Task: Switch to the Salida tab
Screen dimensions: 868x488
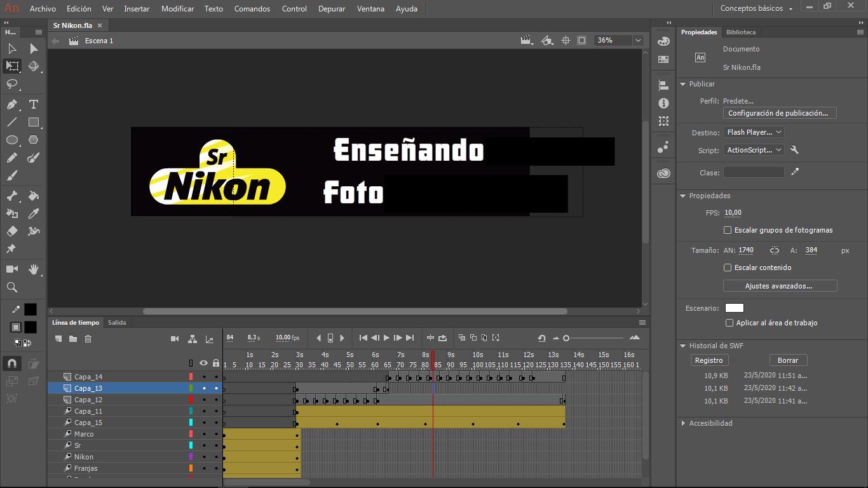Action: (117, 322)
